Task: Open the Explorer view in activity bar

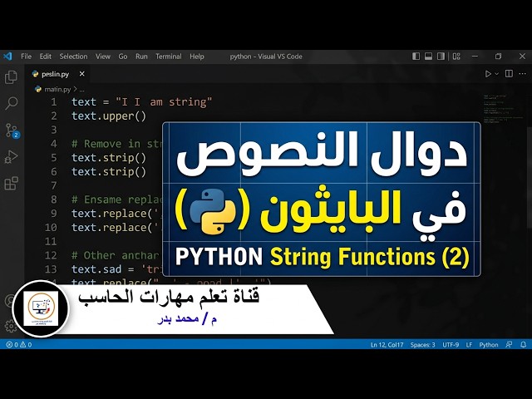Action: 11,77
